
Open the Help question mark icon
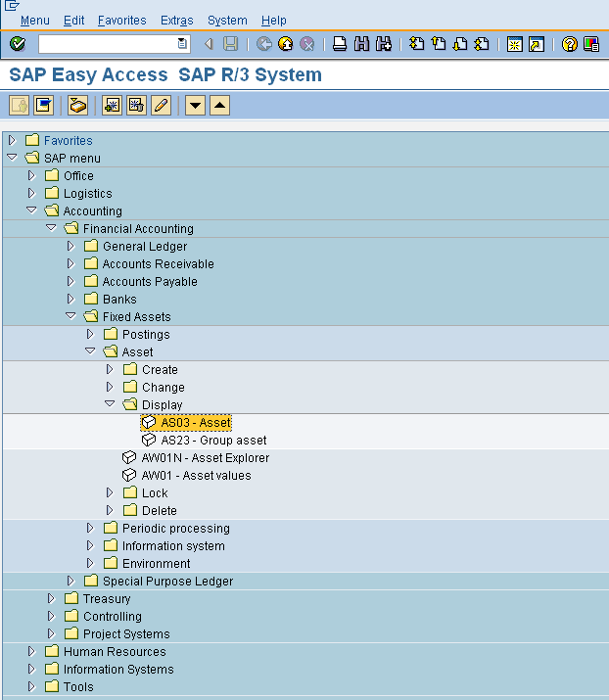(x=570, y=44)
